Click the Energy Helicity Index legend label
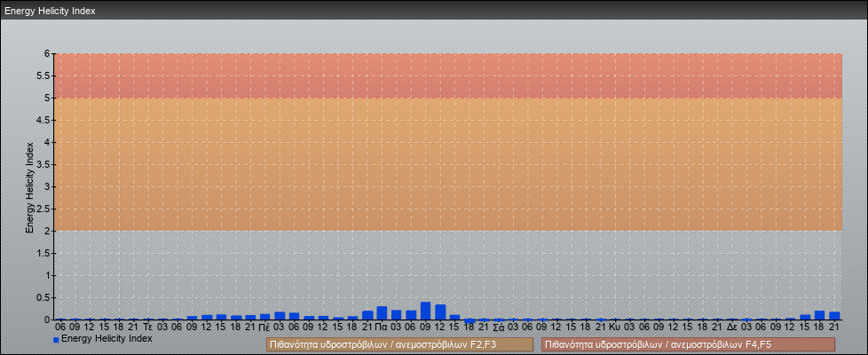 click(x=107, y=339)
